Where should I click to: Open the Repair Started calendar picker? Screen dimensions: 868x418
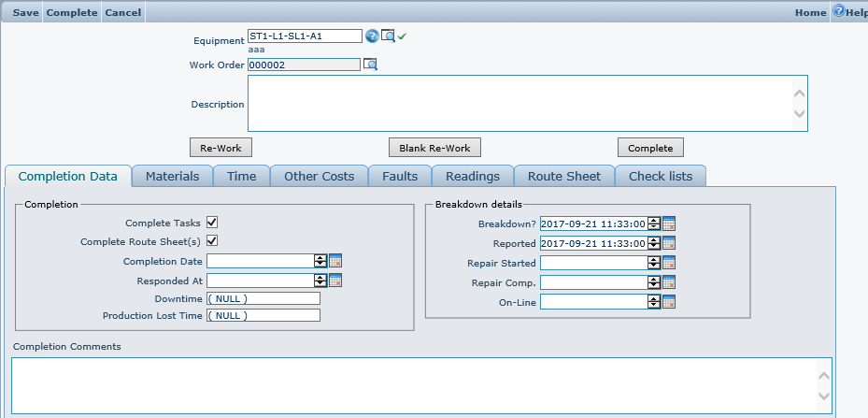point(669,263)
